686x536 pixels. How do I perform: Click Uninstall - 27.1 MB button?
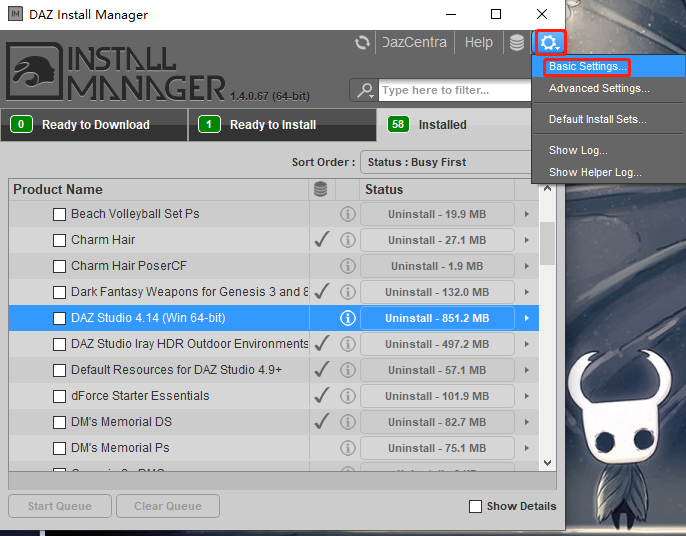point(437,240)
